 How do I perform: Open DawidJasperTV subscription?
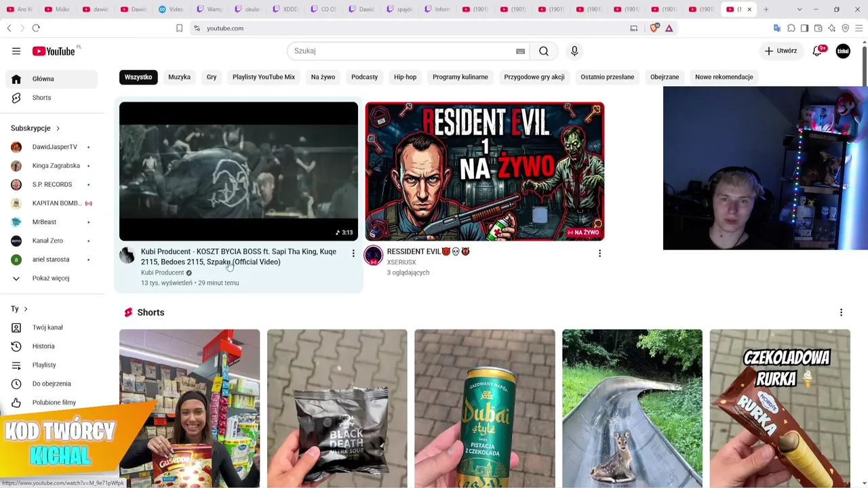coord(52,147)
